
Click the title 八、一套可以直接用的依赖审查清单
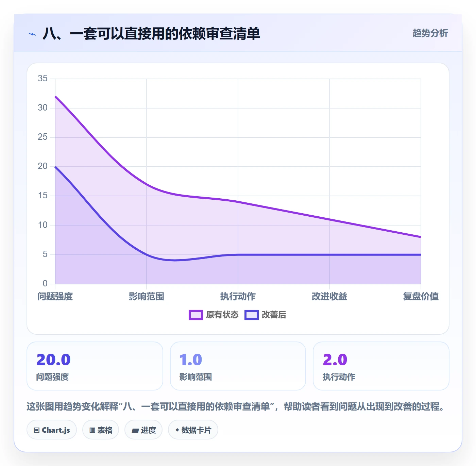[x=151, y=34]
